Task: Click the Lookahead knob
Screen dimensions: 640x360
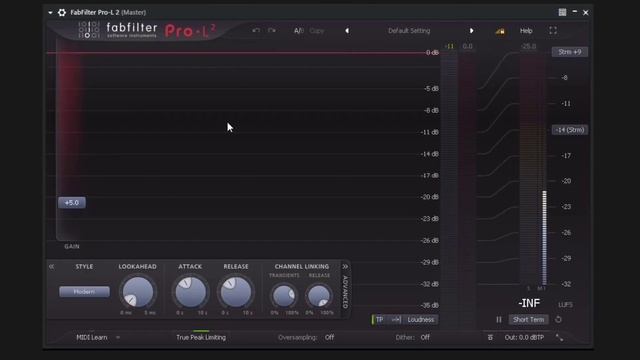Action: pyautogui.click(x=138, y=292)
